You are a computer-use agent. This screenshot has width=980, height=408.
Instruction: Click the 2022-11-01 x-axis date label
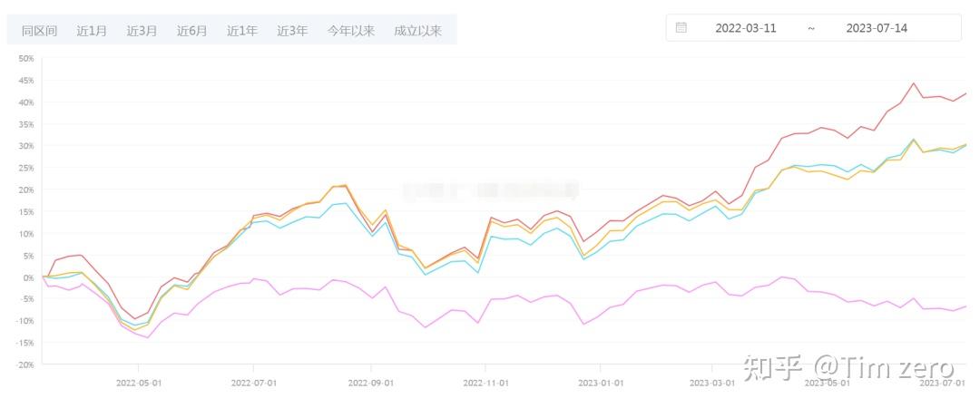[x=485, y=383]
